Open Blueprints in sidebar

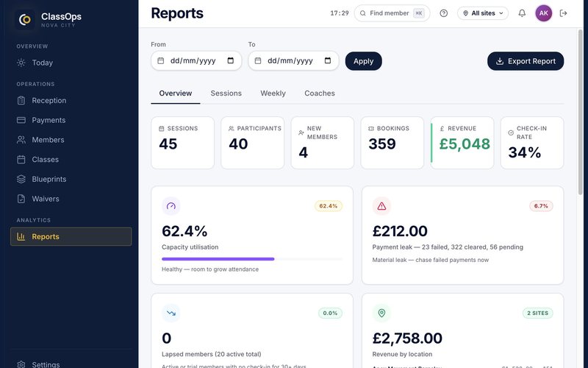point(71,179)
